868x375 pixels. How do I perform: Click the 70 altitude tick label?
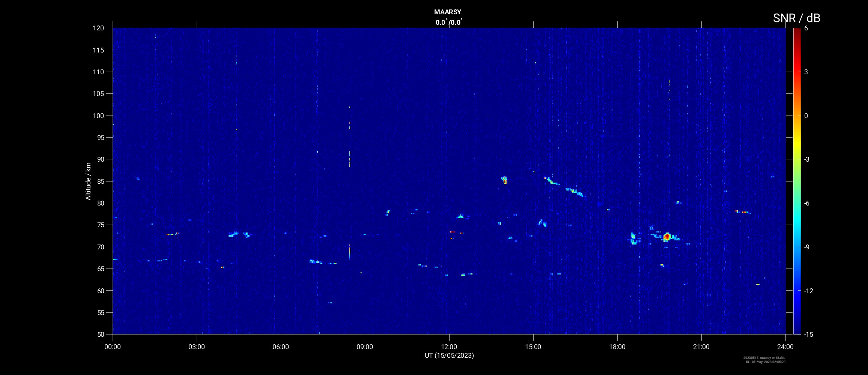coord(100,247)
